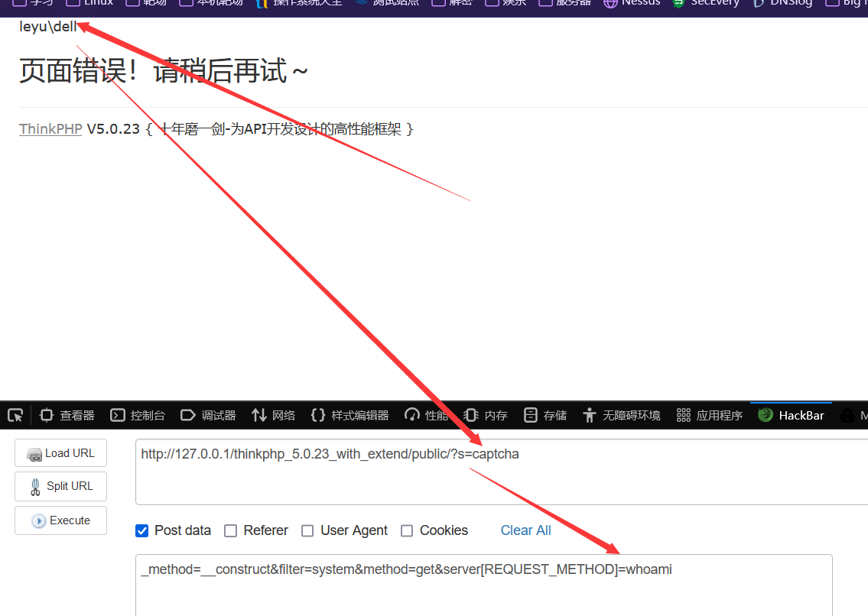Enable the Cookies checkbox

point(407,530)
